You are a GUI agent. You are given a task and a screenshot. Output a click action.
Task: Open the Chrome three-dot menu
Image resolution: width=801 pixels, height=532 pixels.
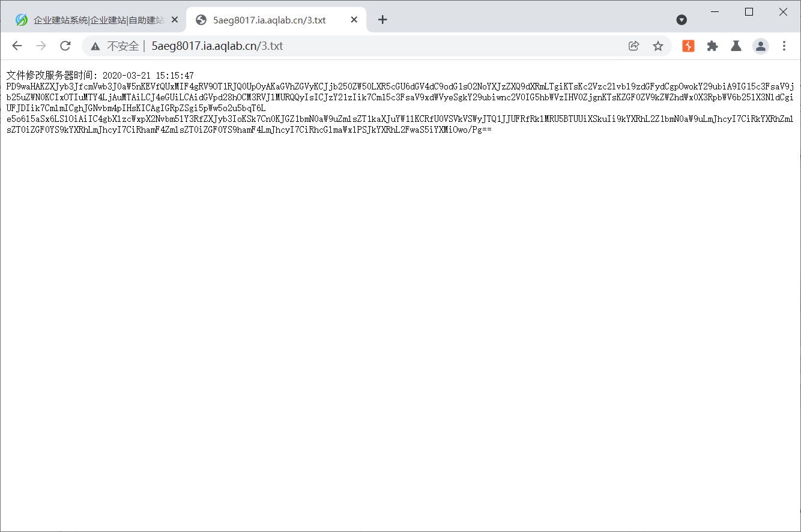[784, 46]
